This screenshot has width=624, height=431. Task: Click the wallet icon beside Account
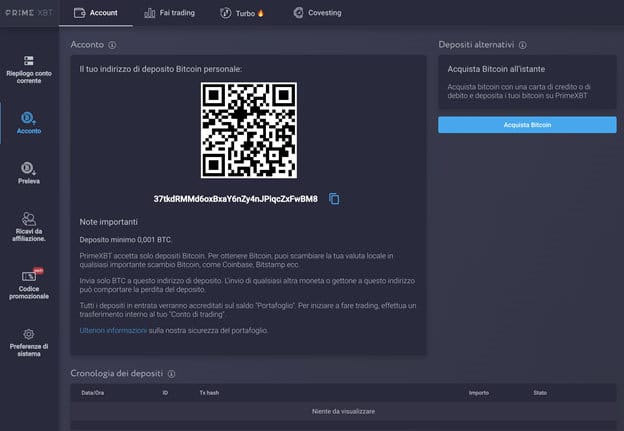80,13
